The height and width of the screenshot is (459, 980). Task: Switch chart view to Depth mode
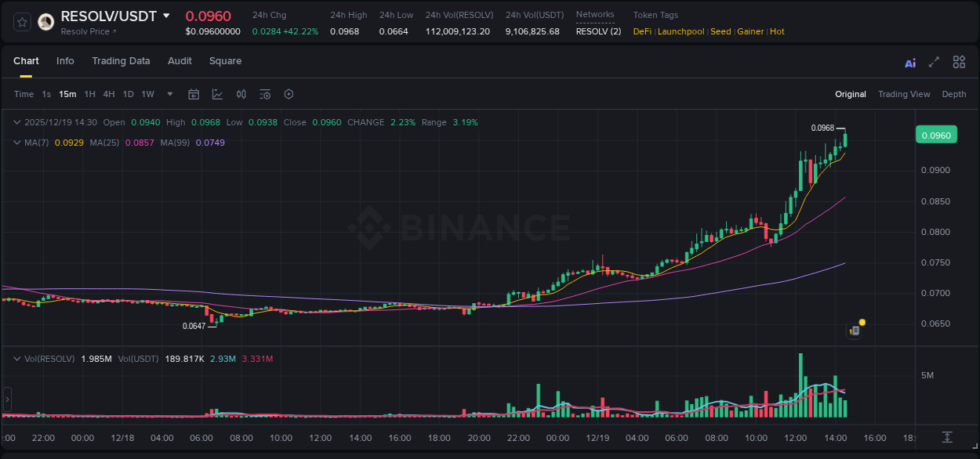[953, 94]
